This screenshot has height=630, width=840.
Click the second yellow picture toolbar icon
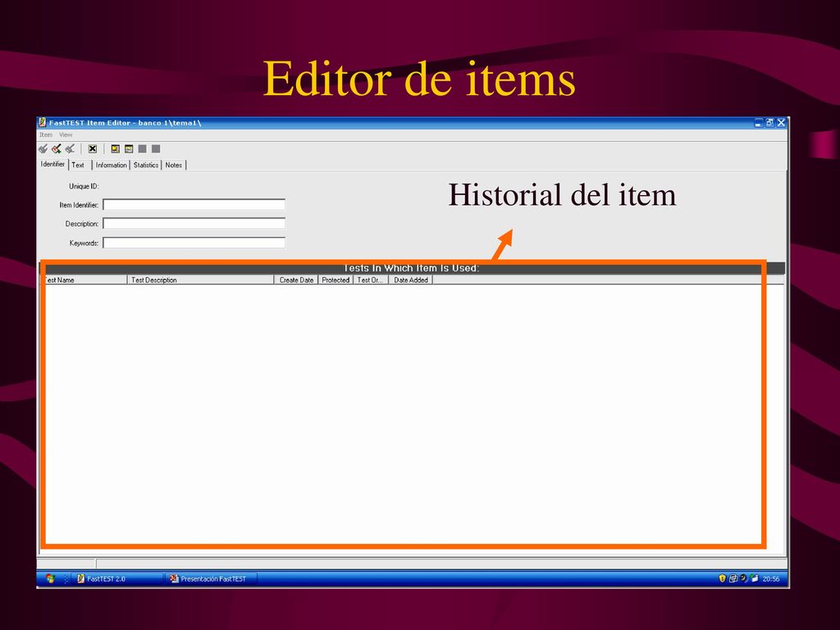click(x=129, y=149)
